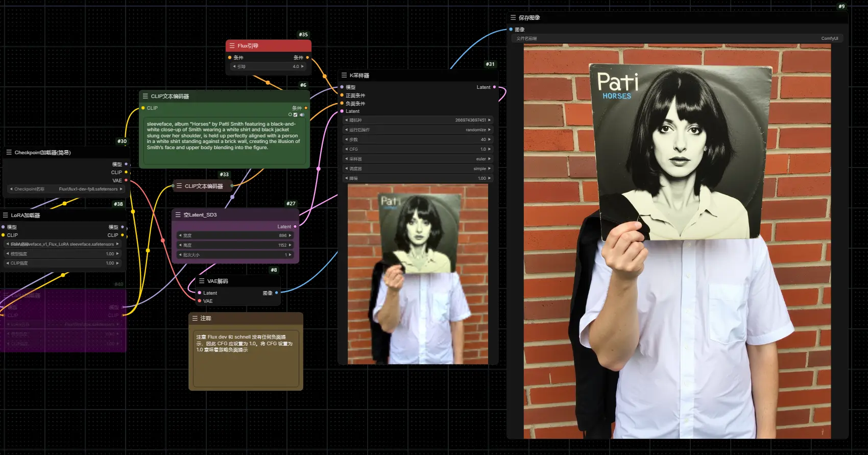Image resolution: width=868 pixels, height=455 pixels.
Task: Click the output image in 保存图像 node
Action: 677,241
